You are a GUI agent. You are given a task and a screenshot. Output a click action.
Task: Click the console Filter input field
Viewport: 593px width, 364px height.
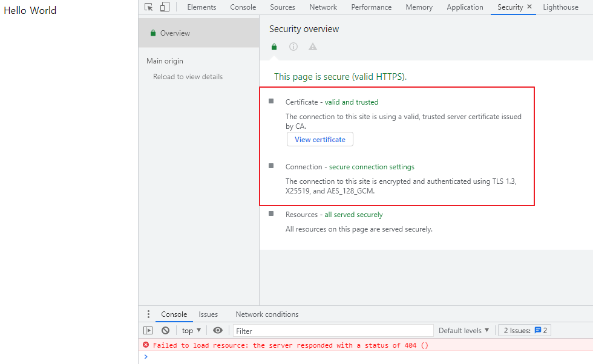pyautogui.click(x=333, y=331)
